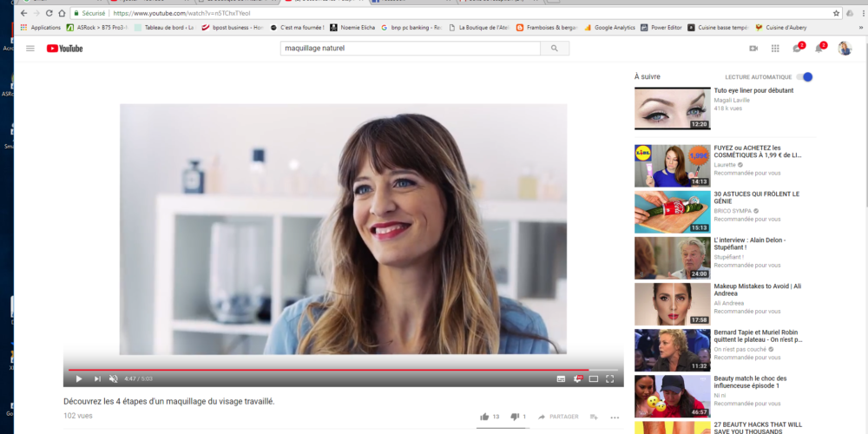Screen dimensions: 868x434
Task: Reload the page
Action: [49, 13]
